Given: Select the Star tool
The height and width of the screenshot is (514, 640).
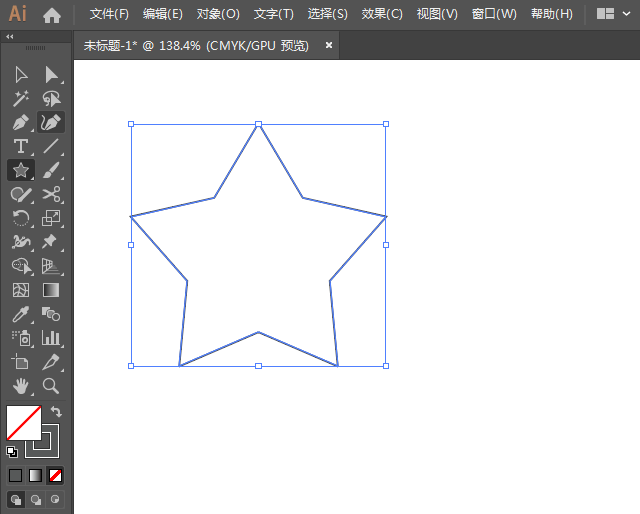Looking at the screenshot, I should click(x=21, y=170).
